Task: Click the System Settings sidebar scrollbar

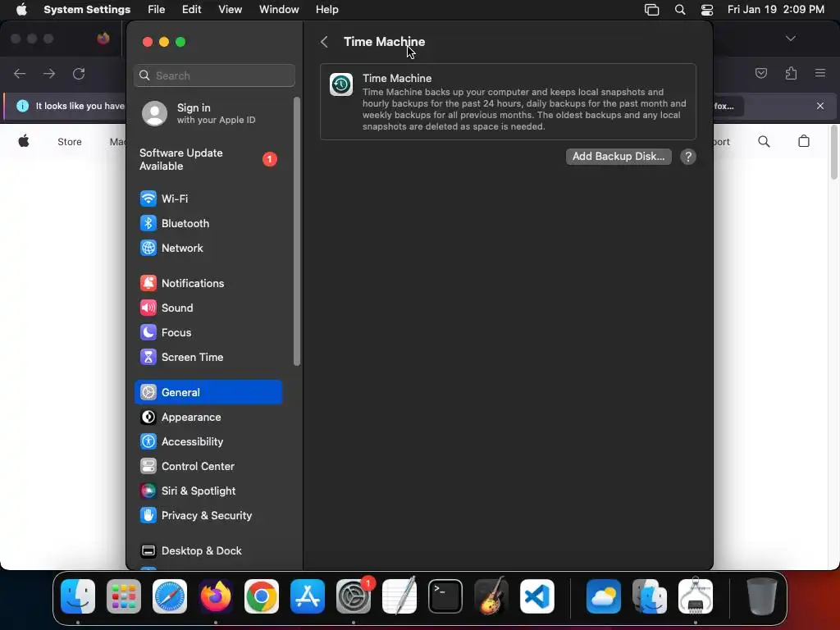Action: pyautogui.click(x=297, y=231)
